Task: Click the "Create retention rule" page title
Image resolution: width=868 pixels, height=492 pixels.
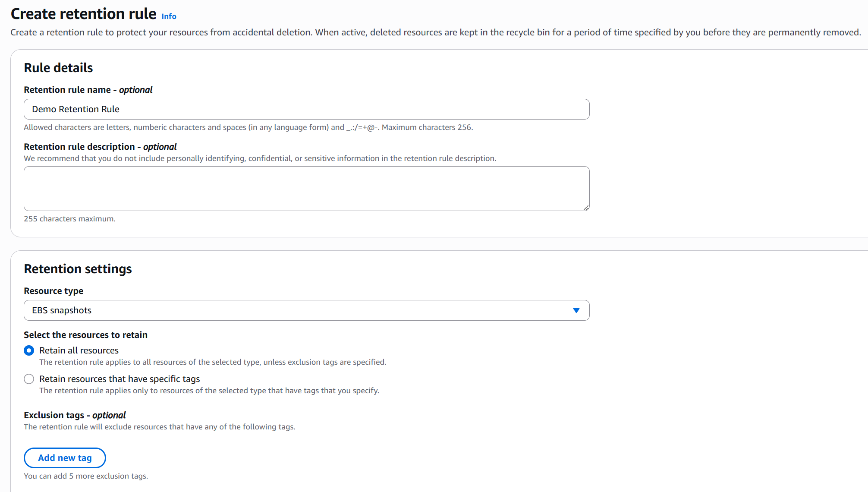Action: [x=83, y=14]
